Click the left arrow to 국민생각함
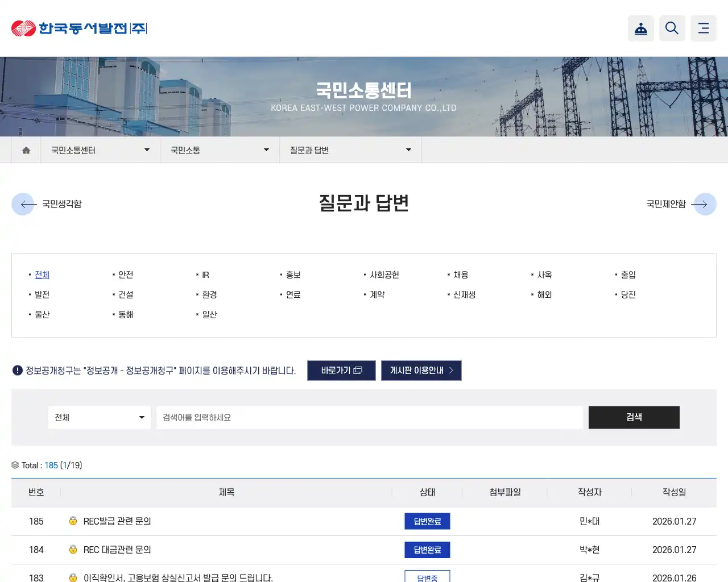This screenshot has height=582, width=728. (23, 204)
